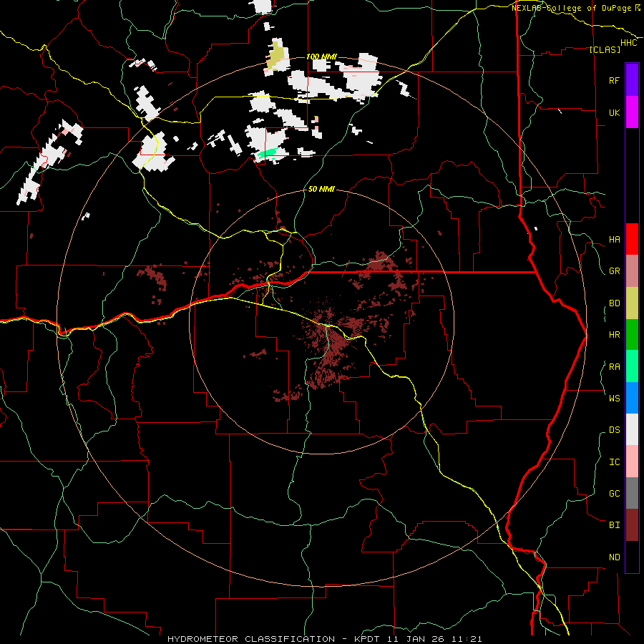Click the ND legend label

(614, 557)
